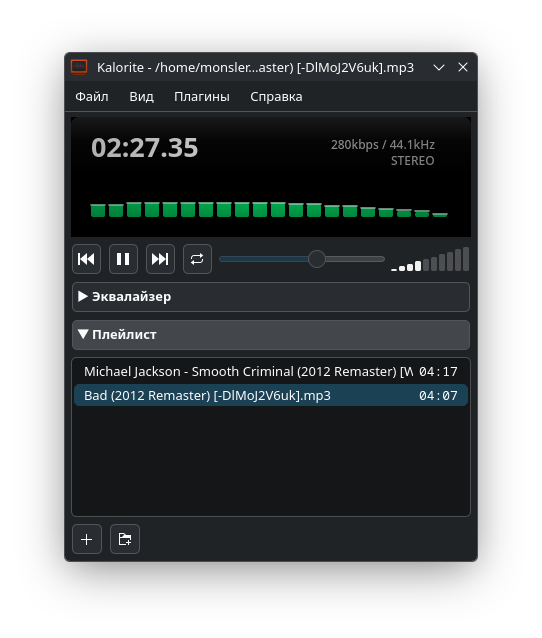Add a file with plus button
This screenshot has width=542, height=638.
pyautogui.click(x=87, y=539)
